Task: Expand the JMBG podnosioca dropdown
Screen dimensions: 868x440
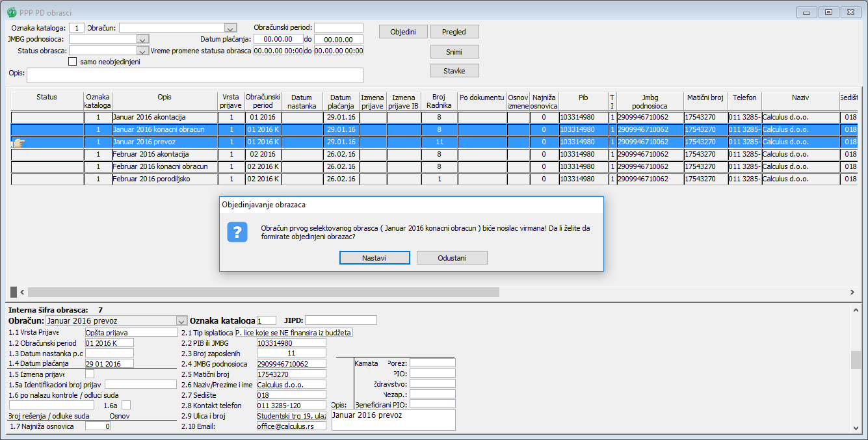Action: pos(144,40)
